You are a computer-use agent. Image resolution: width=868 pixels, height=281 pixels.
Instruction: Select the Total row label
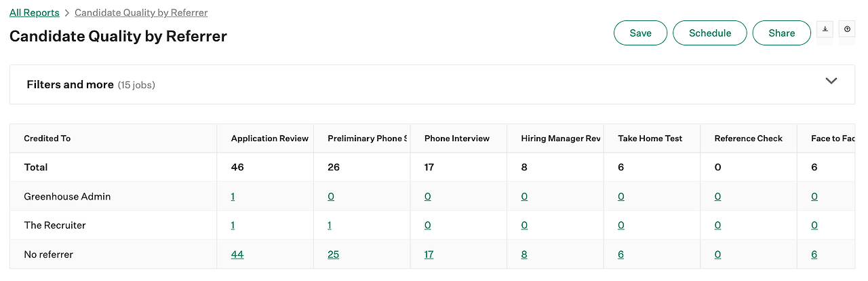tap(36, 167)
